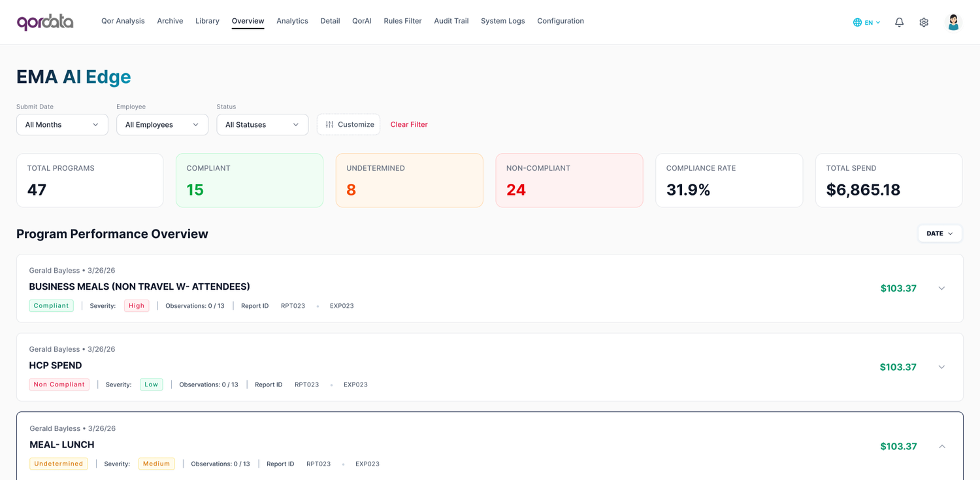980x480 pixels.
Task: Click the Clear Filter link
Action: [409, 124]
